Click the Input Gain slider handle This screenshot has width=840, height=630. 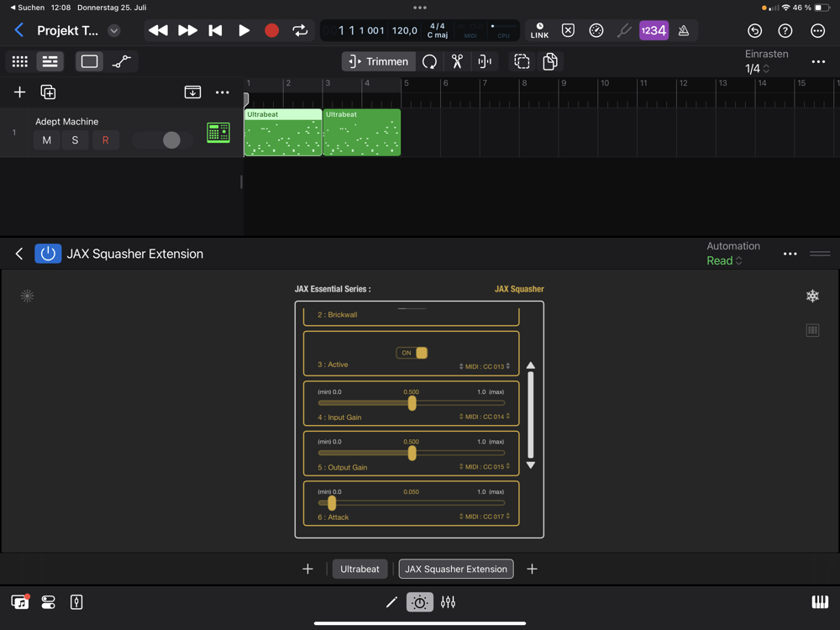pyautogui.click(x=412, y=403)
